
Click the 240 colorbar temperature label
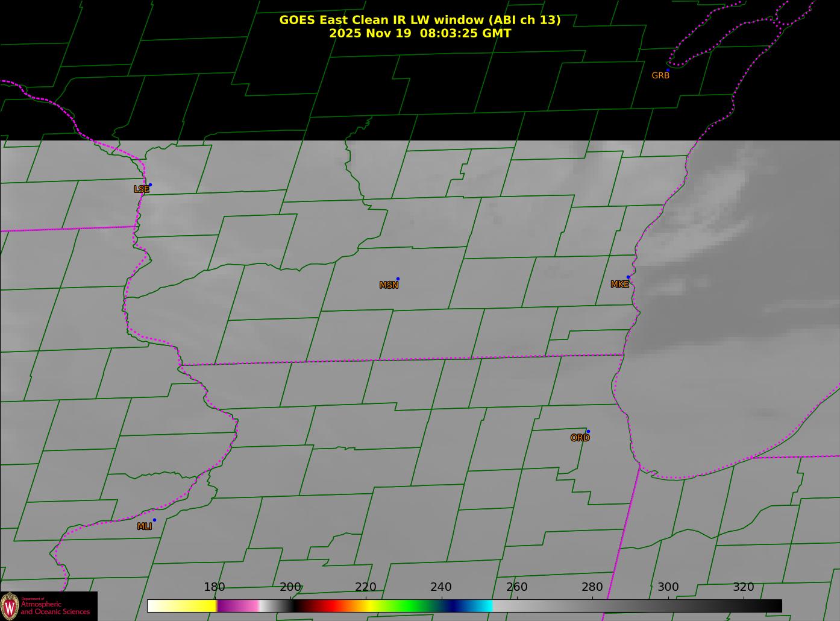pyautogui.click(x=440, y=587)
